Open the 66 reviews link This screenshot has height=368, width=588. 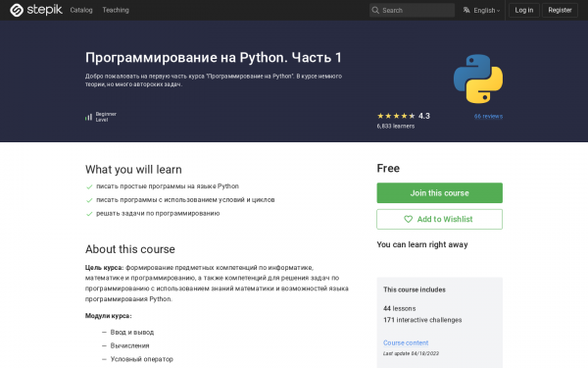(x=488, y=117)
